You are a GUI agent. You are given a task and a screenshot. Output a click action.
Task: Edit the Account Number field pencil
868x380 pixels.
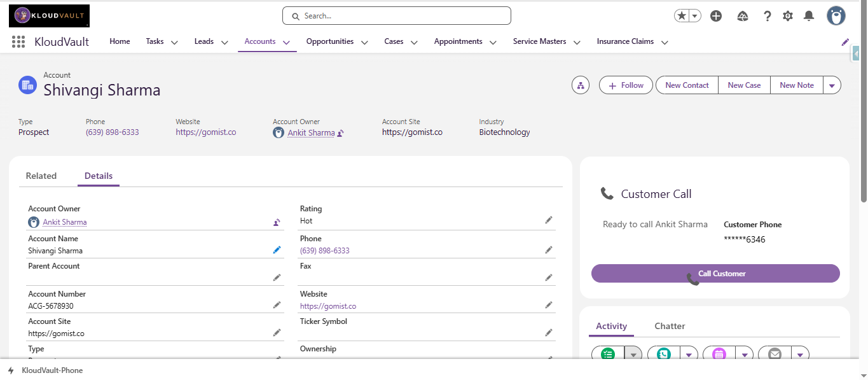tap(277, 305)
